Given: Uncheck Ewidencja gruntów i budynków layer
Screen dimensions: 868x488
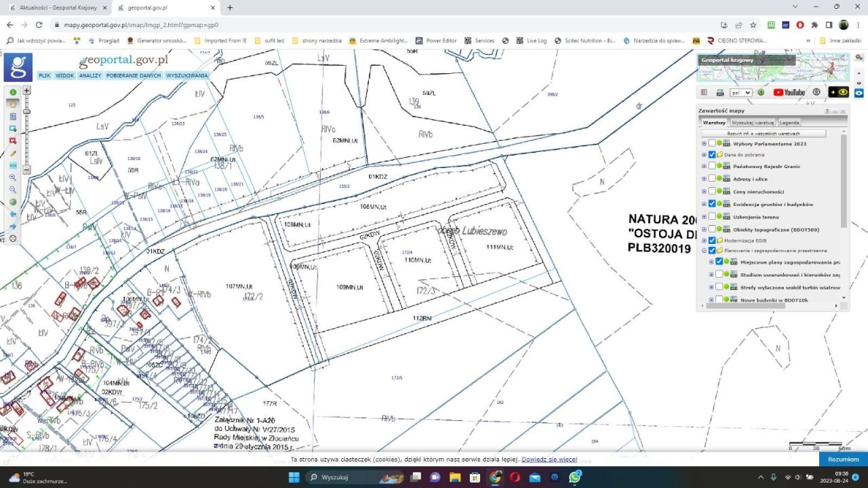Looking at the screenshot, I should point(712,204).
